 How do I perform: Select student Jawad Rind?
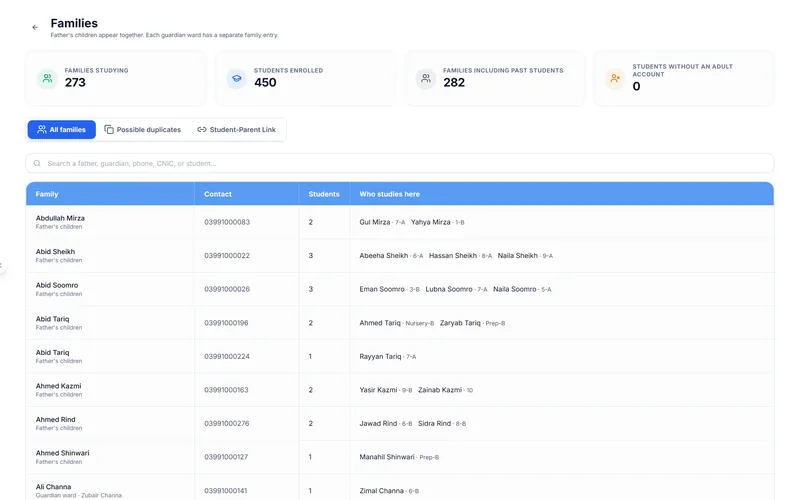[378, 423]
